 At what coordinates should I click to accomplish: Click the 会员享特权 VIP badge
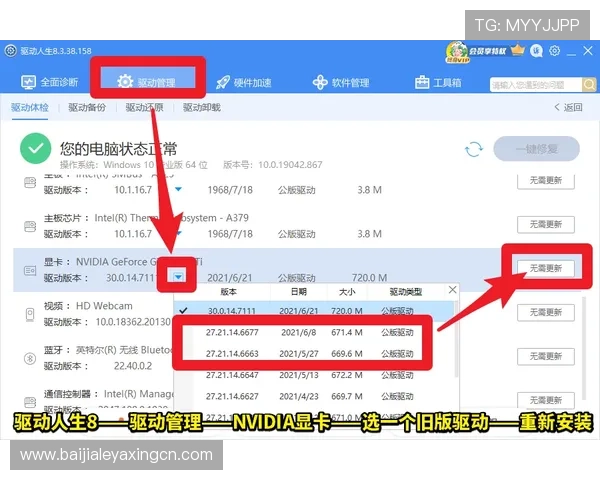(x=476, y=52)
